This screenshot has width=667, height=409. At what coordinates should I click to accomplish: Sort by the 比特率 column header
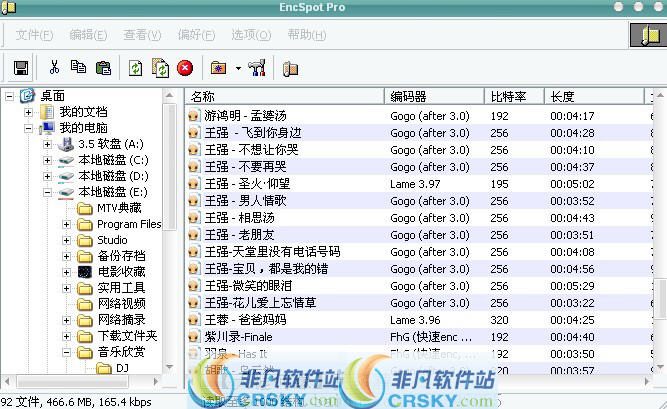click(x=514, y=96)
